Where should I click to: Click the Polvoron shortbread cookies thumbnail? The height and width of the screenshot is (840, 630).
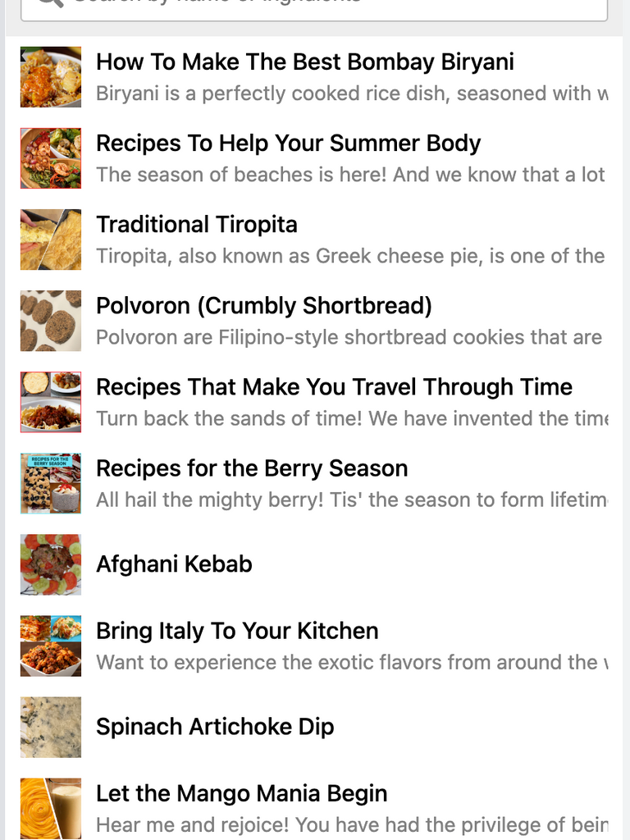pos(51,321)
